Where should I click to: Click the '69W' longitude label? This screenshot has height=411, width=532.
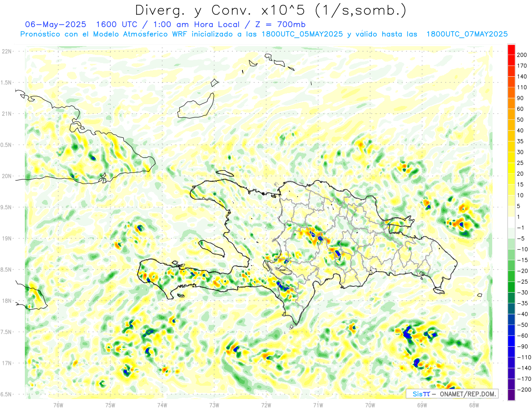[x=422, y=405]
